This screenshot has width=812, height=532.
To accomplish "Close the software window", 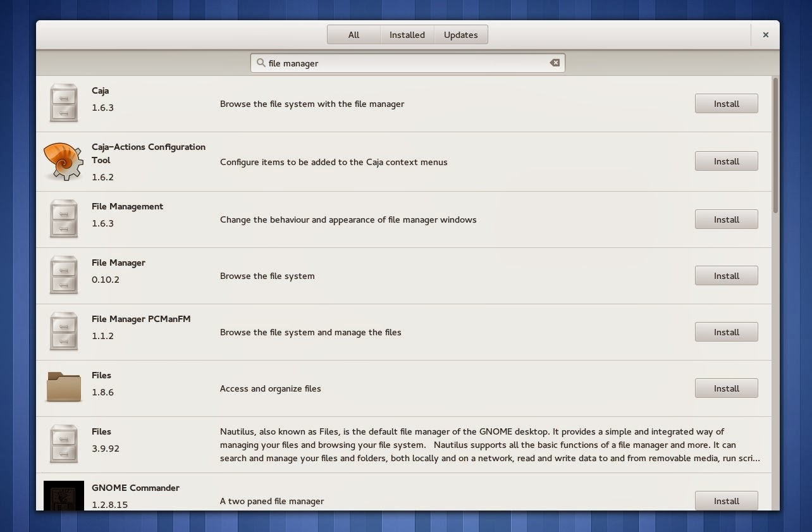I will (766, 35).
